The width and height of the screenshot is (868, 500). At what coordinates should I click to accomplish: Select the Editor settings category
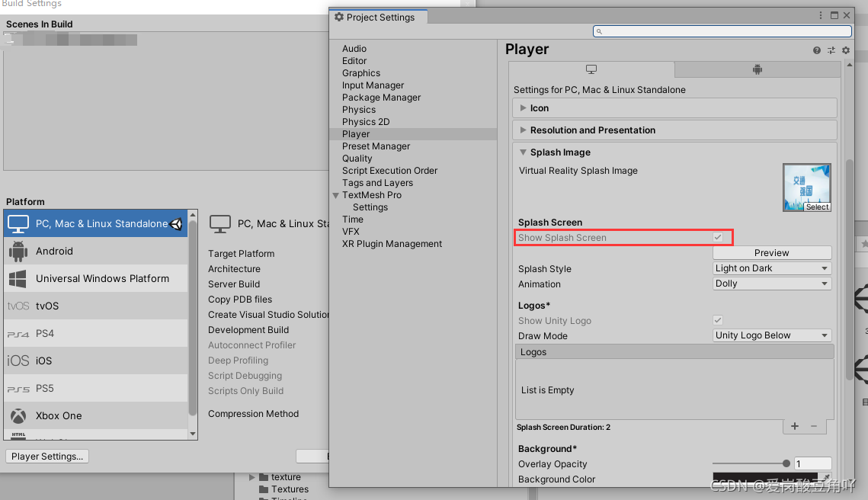(x=354, y=61)
